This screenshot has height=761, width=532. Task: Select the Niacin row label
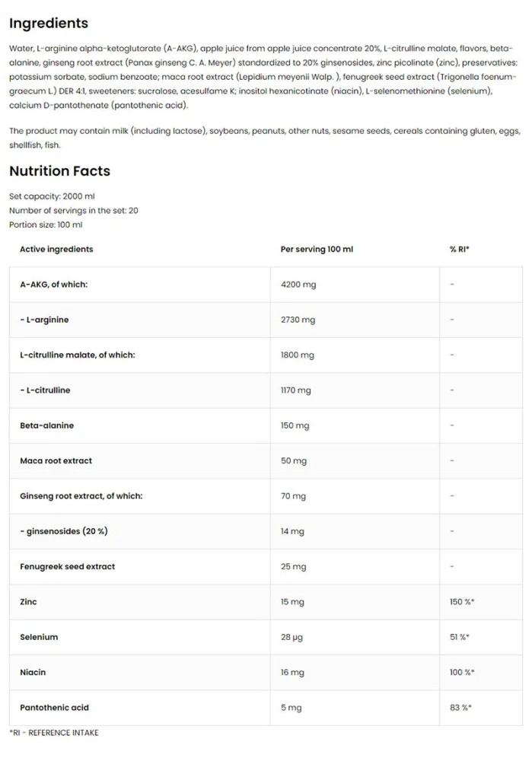(33, 672)
